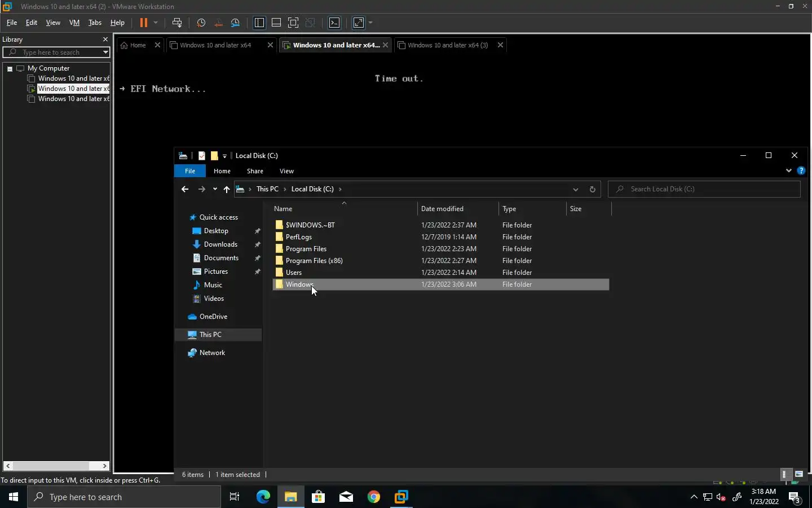Enter full screen mode in VMware
This screenshot has width=812, height=508.
tap(293, 23)
